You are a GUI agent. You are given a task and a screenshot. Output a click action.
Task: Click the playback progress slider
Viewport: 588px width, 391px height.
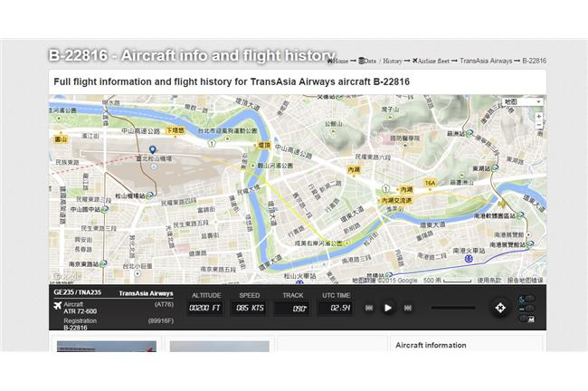[x=453, y=308]
